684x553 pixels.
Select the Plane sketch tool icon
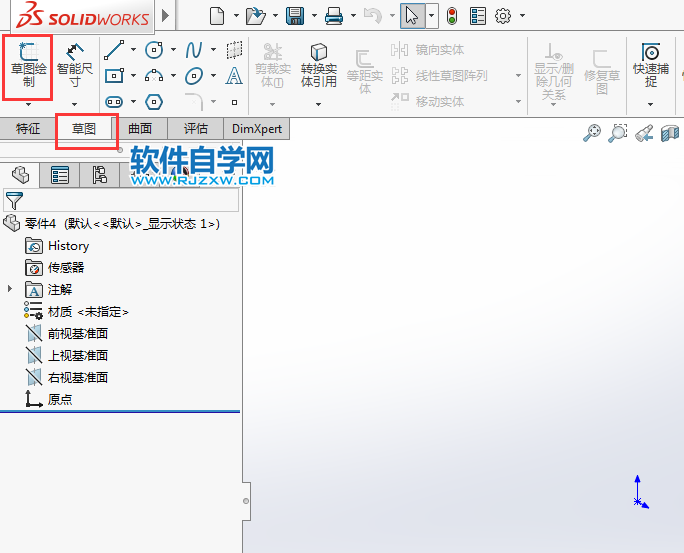234,50
